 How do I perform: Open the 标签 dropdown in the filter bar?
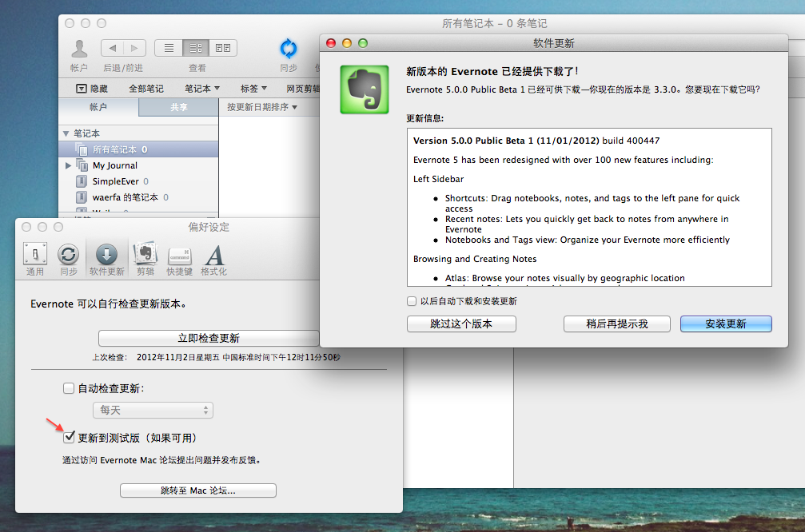[x=253, y=89]
